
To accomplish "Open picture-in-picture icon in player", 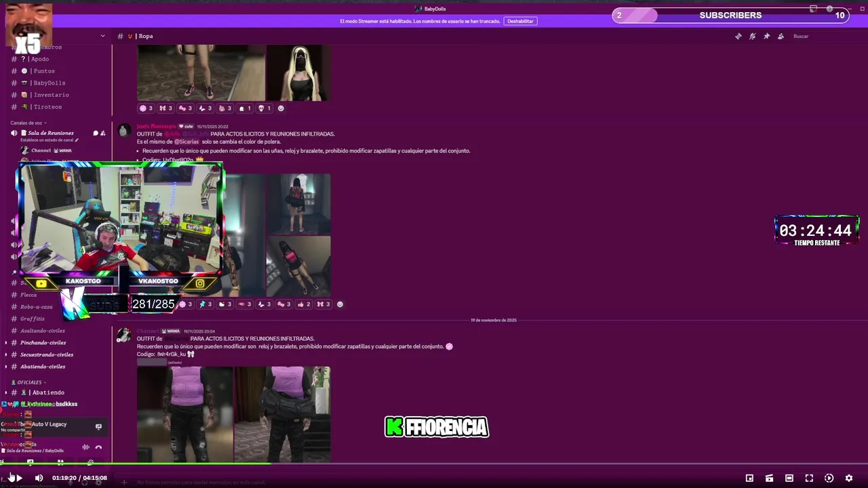I will click(749, 478).
